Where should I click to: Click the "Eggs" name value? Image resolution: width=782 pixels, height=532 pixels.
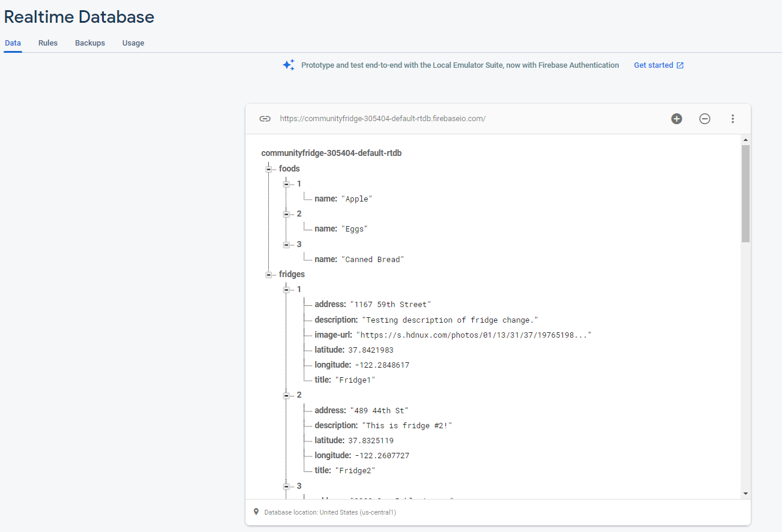tap(354, 229)
